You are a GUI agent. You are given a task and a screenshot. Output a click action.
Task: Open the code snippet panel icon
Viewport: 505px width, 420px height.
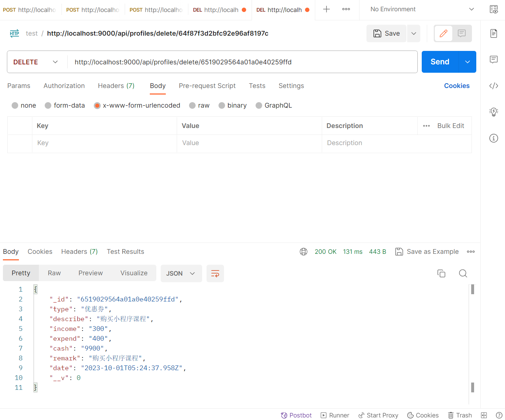click(493, 86)
